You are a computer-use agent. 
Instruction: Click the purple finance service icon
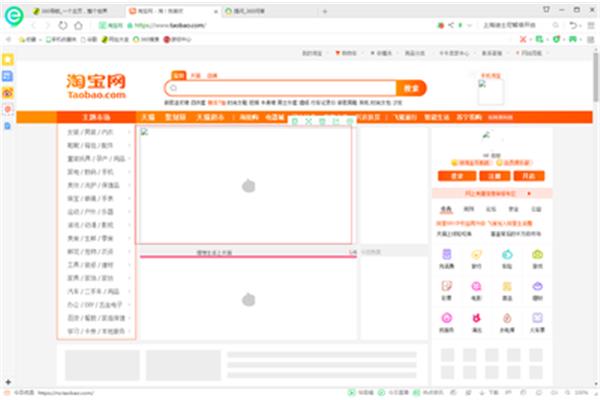pos(538,286)
